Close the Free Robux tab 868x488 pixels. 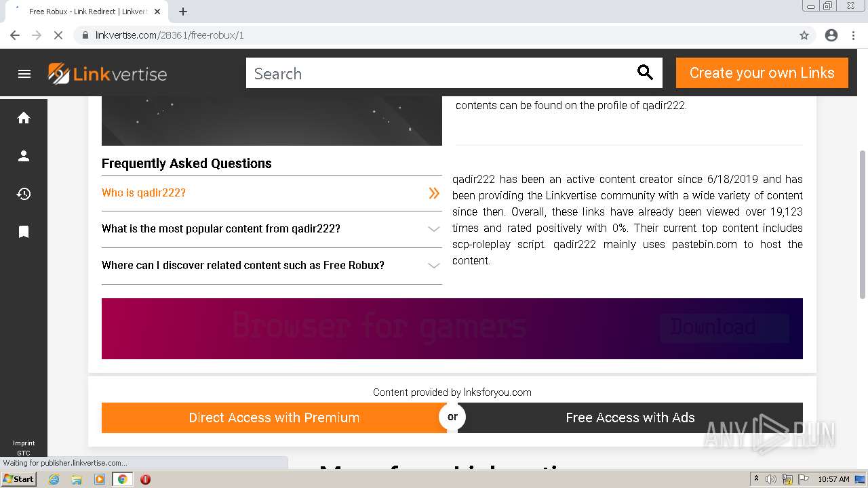coord(157,12)
